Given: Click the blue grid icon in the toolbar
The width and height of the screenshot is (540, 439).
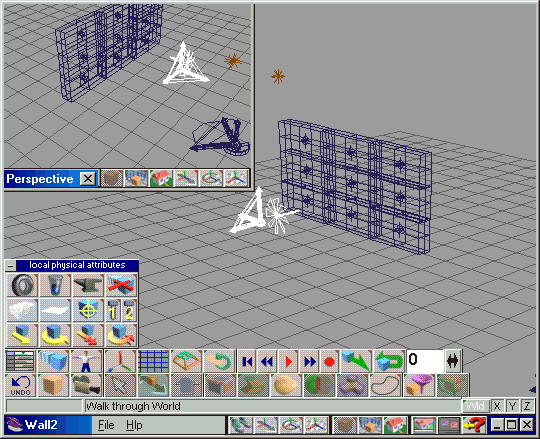Looking at the screenshot, I should 153,361.
